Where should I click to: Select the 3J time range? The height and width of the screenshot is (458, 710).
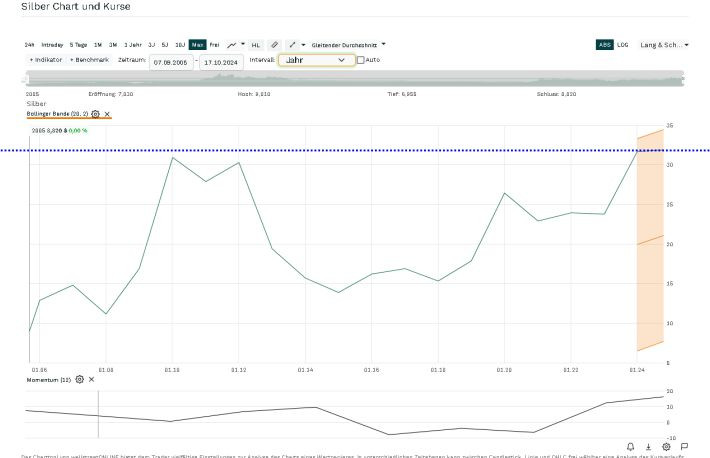click(x=152, y=45)
